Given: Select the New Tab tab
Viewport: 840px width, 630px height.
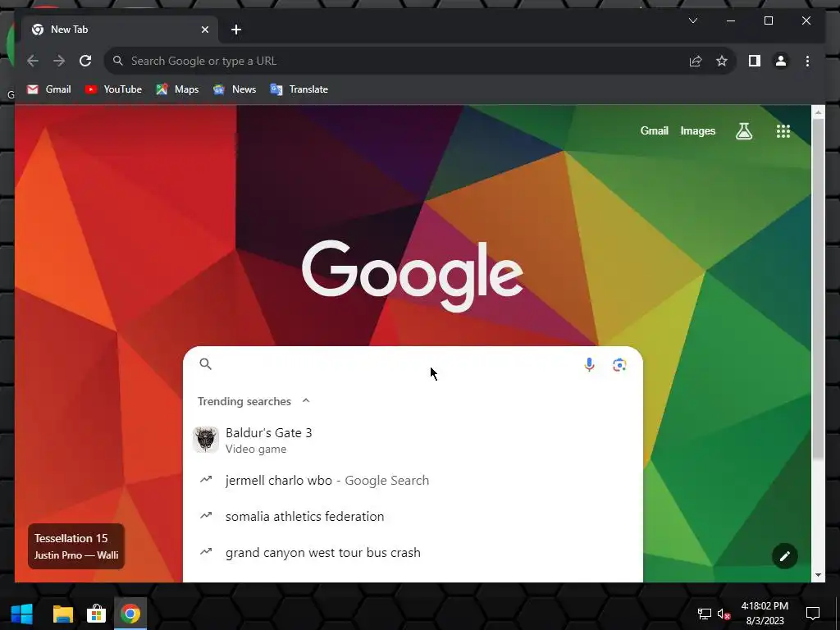Looking at the screenshot, I should coord(120,30).
